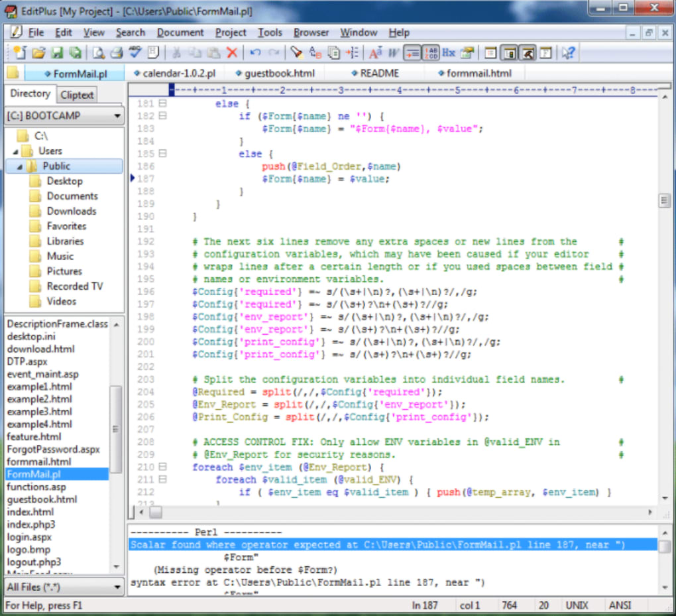Click the Cut scissors icon

176,52
